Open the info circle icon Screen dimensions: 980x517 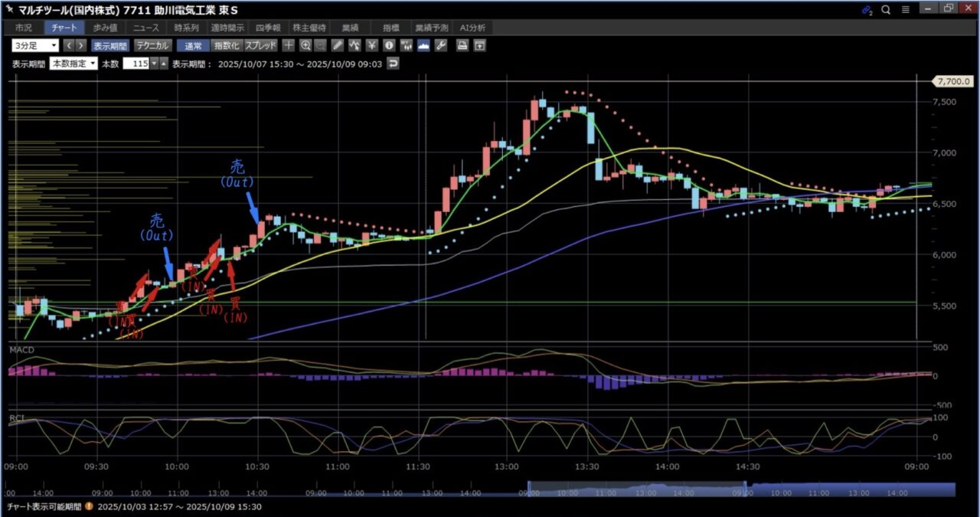click(389, 46)
